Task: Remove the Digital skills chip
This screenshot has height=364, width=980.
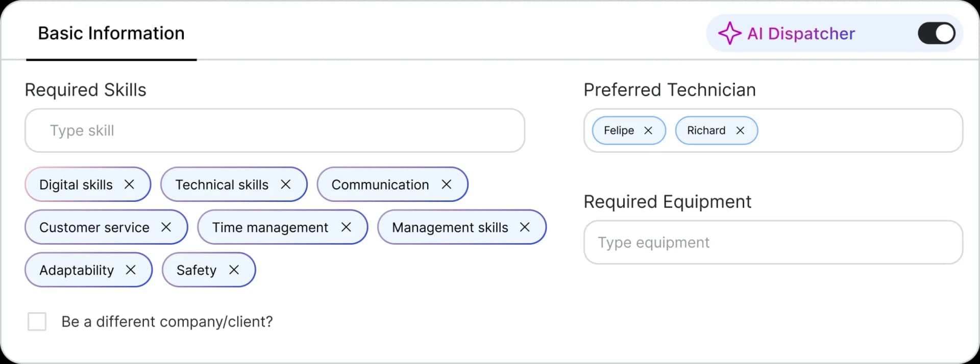Action: [129, 185]
